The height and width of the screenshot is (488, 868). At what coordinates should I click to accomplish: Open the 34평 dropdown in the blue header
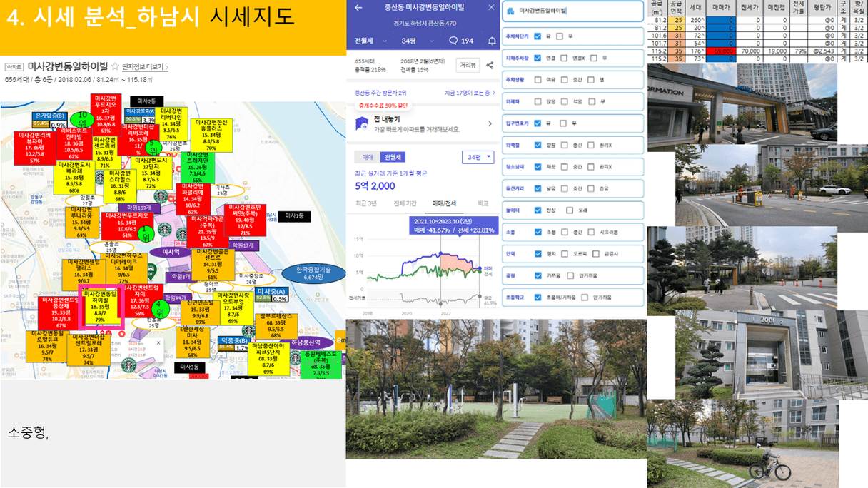(x=413, y=41)
